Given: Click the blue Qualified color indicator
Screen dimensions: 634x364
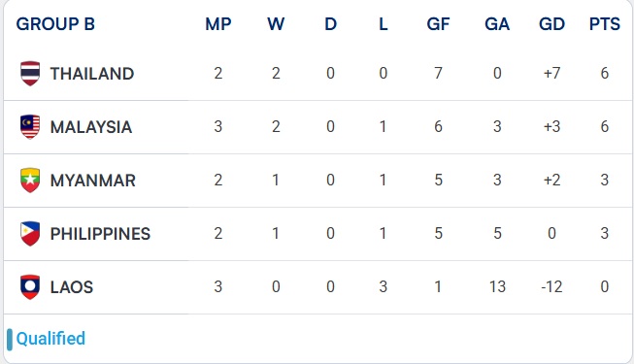Looking at the screenshot, I should click(x=10, y=340).
